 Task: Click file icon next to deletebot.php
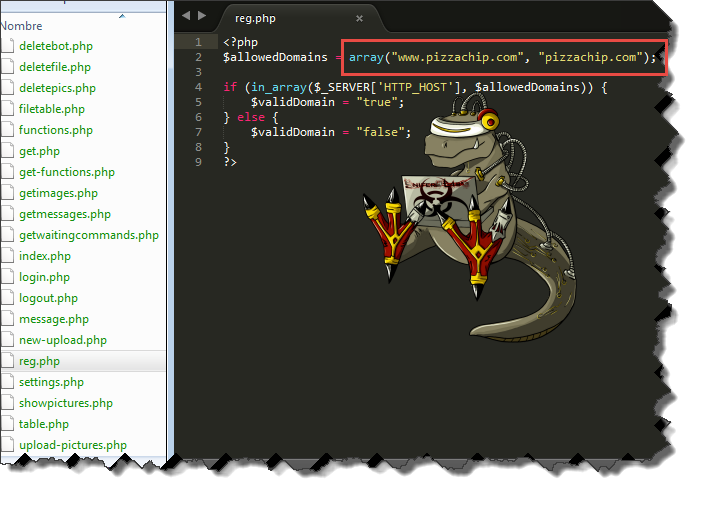click(7, 46)
